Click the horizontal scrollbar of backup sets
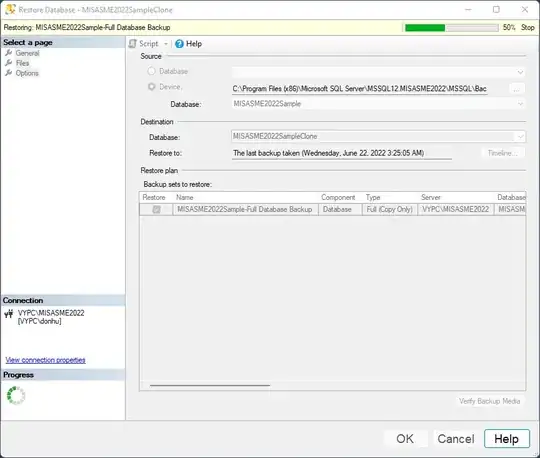Image resolution: width=540 pixels, height=458 pixels. (210, 385)
